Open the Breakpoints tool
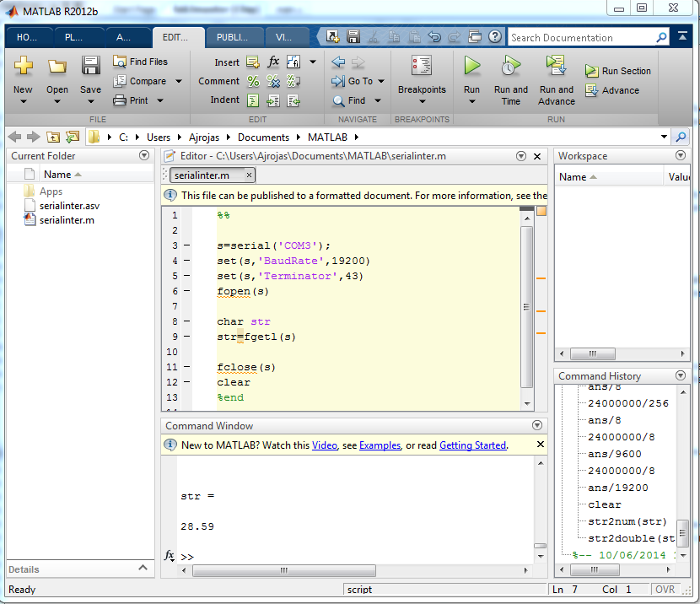This screenshot has width=700, height=604. 422,67
